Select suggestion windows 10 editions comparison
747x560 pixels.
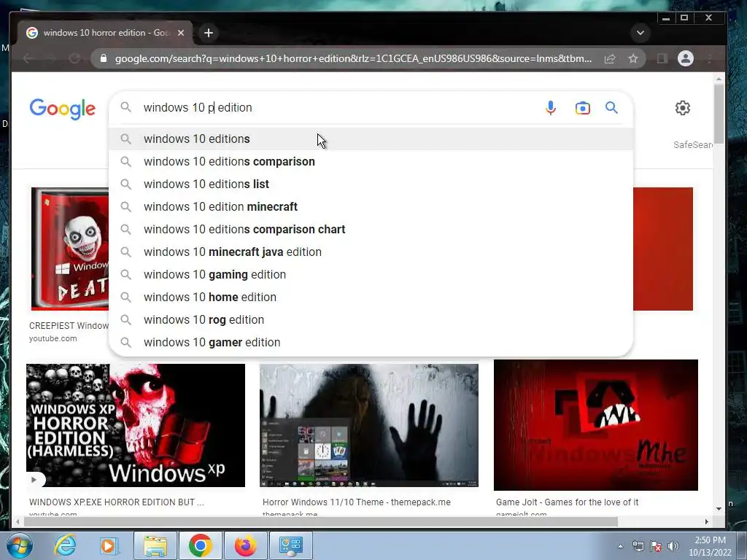point(371,161)
